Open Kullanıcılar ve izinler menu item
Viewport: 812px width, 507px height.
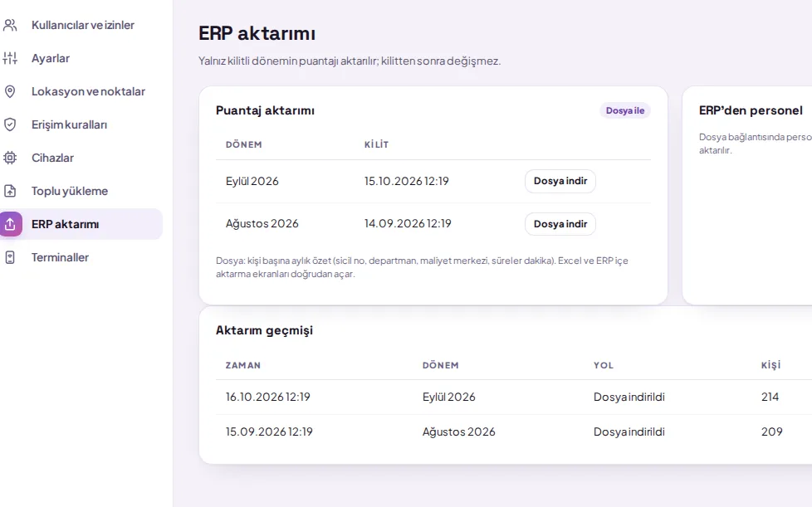[x=81, y=25]
